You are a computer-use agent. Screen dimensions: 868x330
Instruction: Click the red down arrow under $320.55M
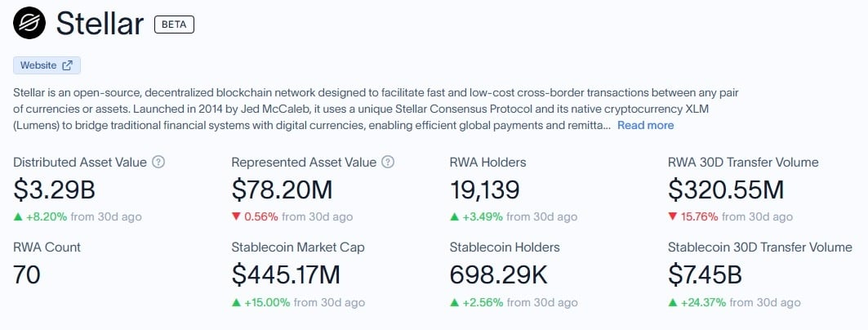click(673, 216)
